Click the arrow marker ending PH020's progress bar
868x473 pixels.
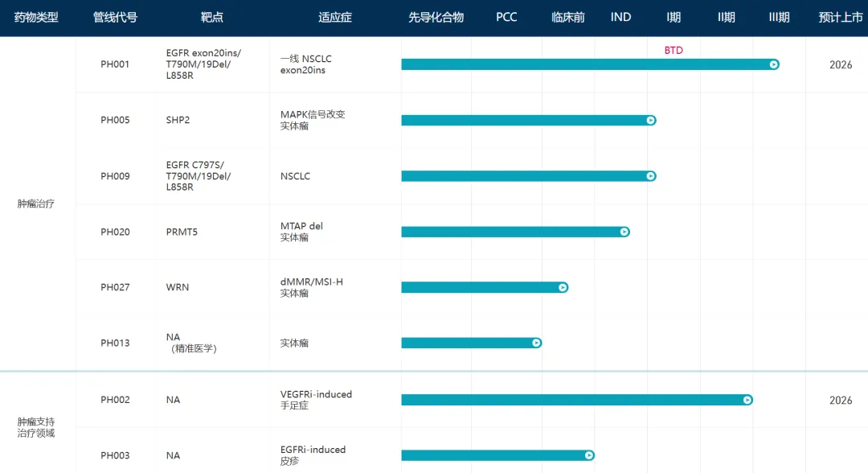pos(624,232)
